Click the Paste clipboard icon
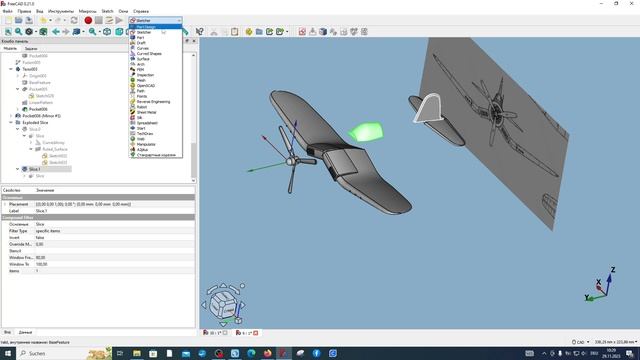The width and height of the screenshot is (640, 360). (234, 31)
